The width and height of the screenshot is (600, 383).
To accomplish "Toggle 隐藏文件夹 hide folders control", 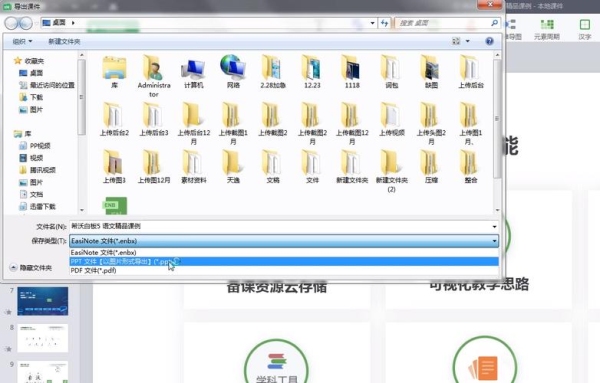I will tap(31, 267).
